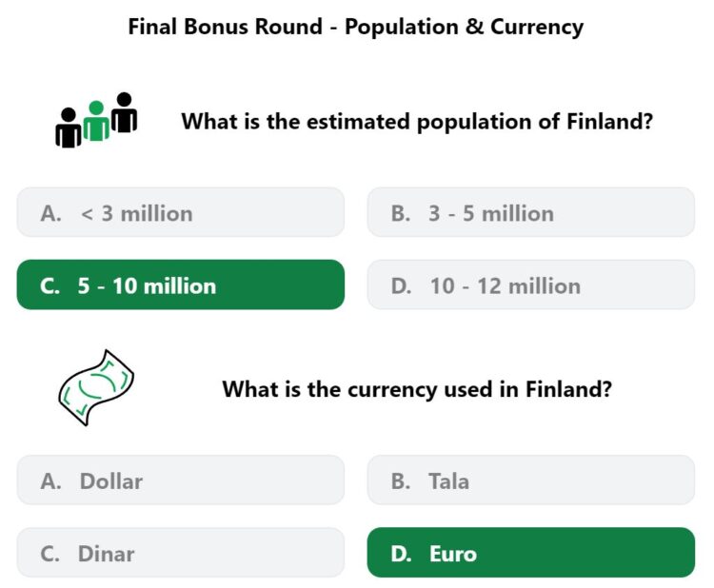The width and height of the screenshot is (714, 588).
Task: Click the bottom-left black person figure
Action: [x=69, y=127]
